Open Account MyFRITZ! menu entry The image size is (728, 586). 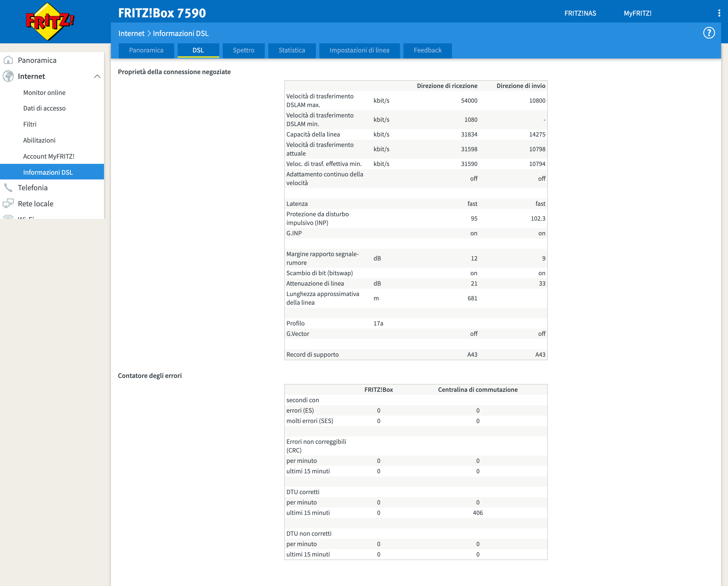coord(49,156)
